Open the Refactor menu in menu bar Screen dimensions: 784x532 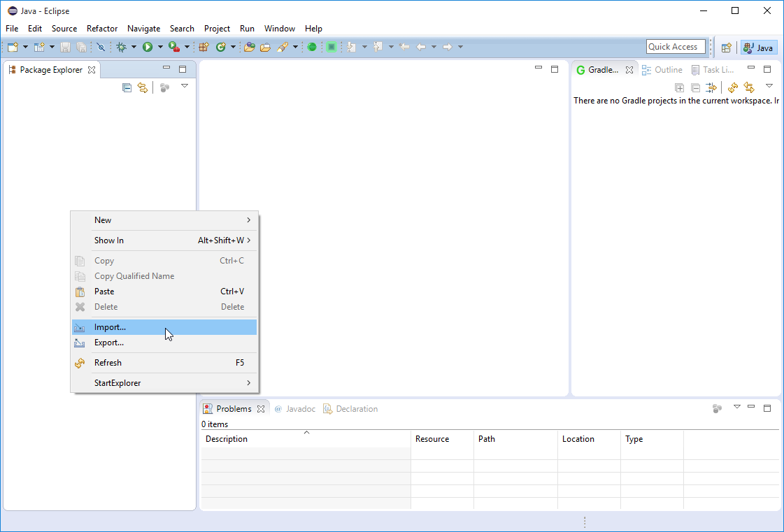[x=102, y=29]
